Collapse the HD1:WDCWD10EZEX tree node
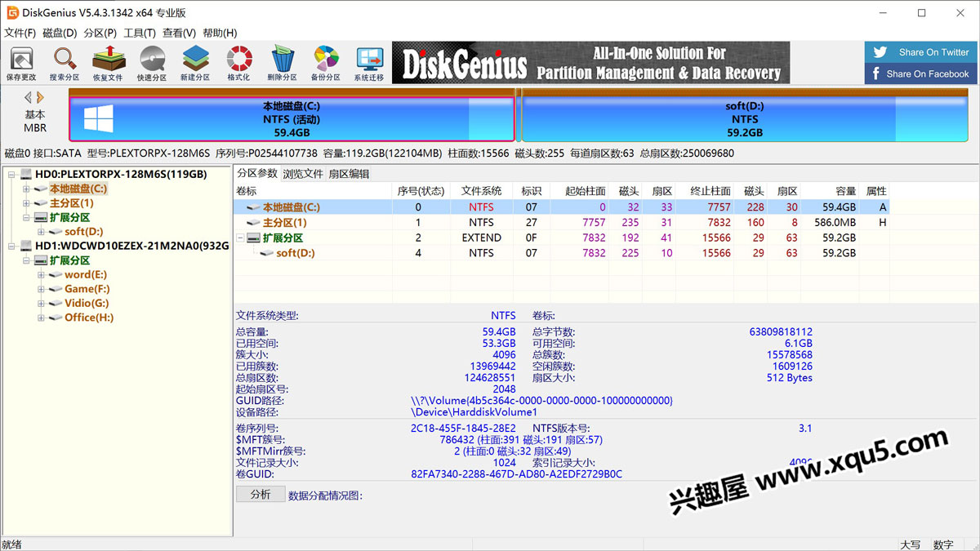Screen dimensions: 980x551 pyautogui.click(x=11, y=247)
